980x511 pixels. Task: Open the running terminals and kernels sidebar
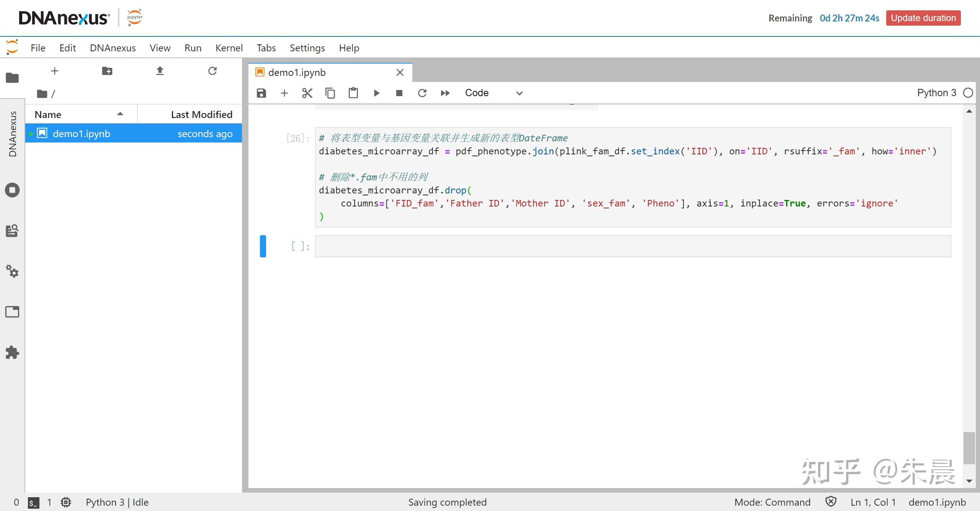pos(12,190)
